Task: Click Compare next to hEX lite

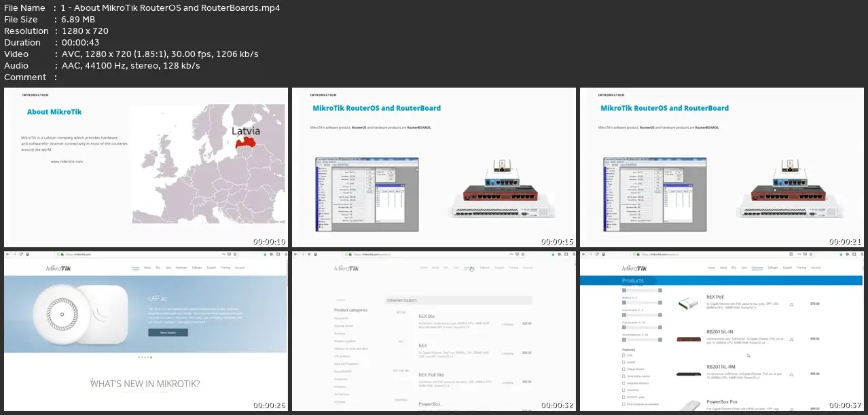Action: [507, 324]
